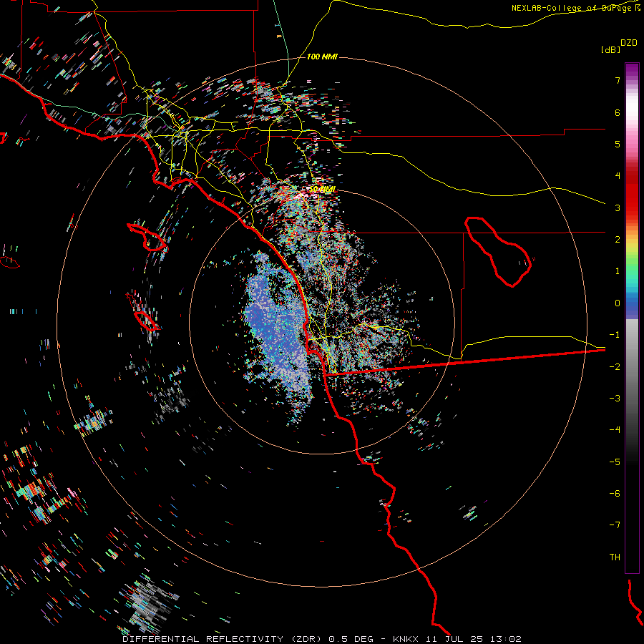Click the -6 value on the color scale
The image size is (644, 644).
pyautogui.click(x=615, y=494)
